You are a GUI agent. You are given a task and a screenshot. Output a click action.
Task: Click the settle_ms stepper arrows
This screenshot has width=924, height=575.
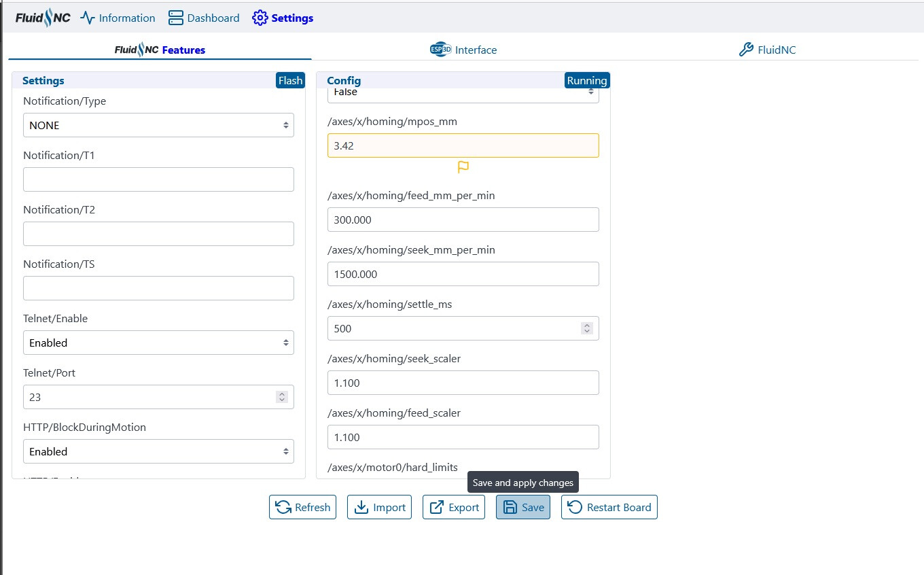587,329
